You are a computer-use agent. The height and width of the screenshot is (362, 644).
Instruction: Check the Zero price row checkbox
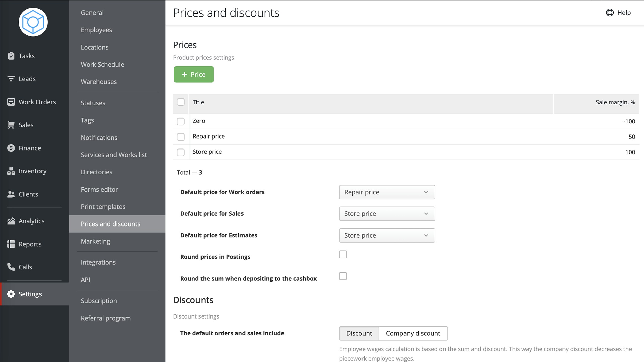pos(181,121)
